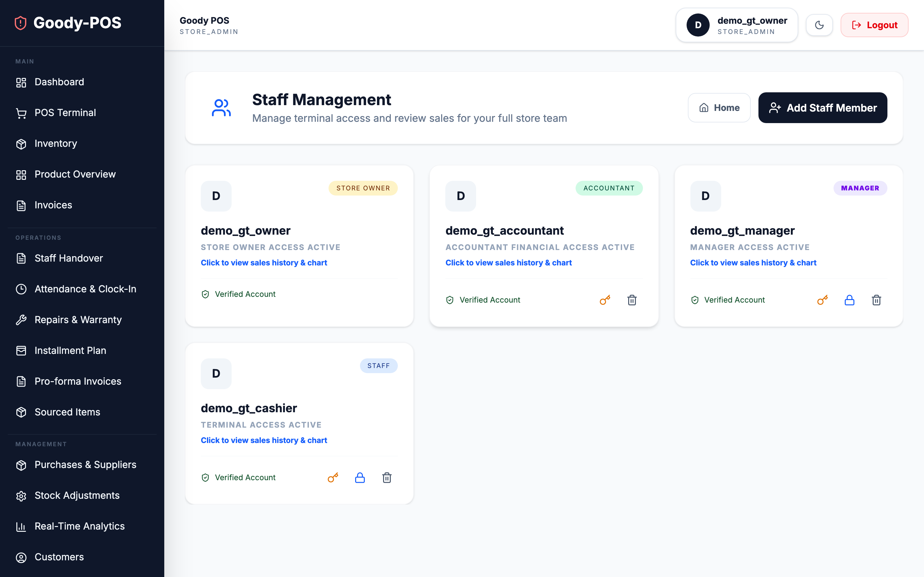This screenshot has height=577, width=924.
Task: Toggle dark mode with moon icon
Action: (819, 25)
